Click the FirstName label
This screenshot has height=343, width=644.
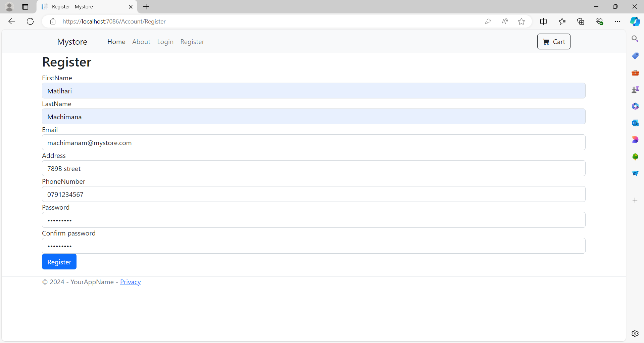pos(57,78)
